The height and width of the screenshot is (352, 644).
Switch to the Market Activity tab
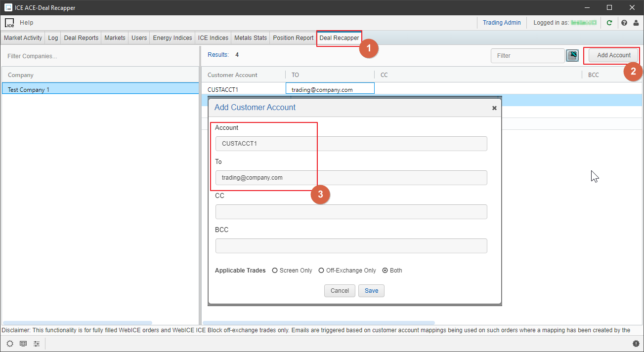click(23, 38)
